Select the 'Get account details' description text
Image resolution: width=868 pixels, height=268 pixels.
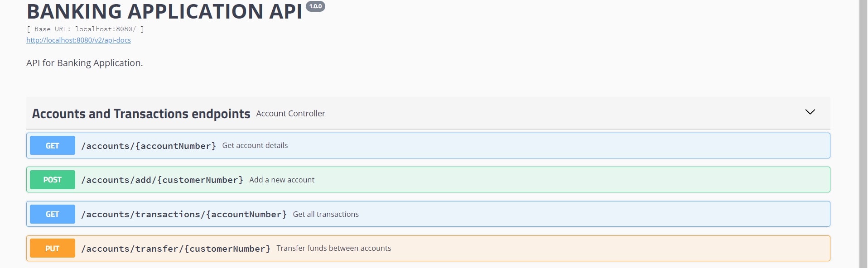coord(255,145)
